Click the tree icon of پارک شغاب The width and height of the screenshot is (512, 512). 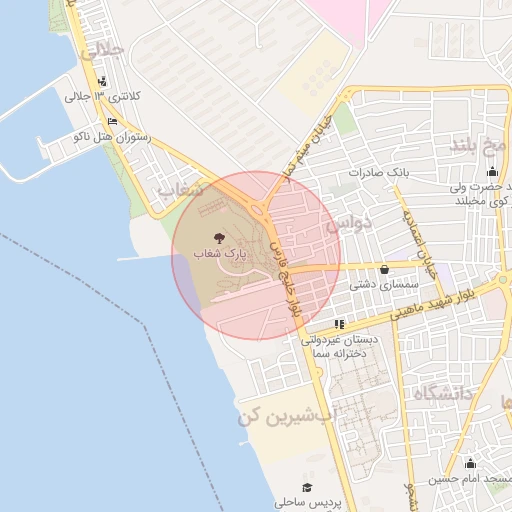[219, 238]
